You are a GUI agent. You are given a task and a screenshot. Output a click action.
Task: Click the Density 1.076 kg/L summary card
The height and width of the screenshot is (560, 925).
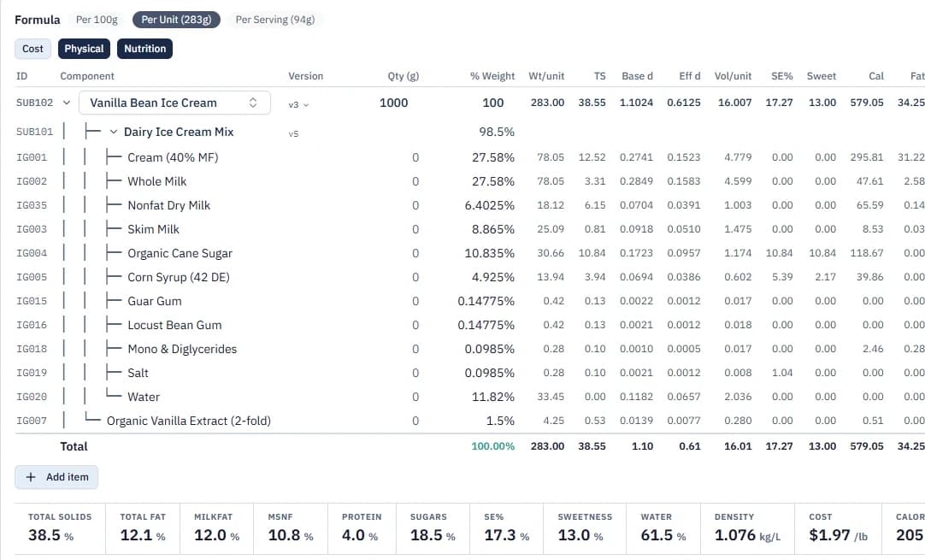point(747,528)
